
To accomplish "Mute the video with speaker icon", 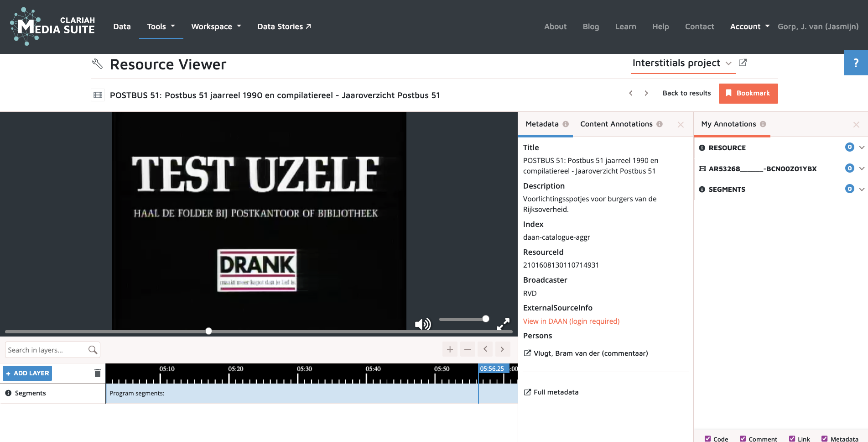I will [423, 324].
